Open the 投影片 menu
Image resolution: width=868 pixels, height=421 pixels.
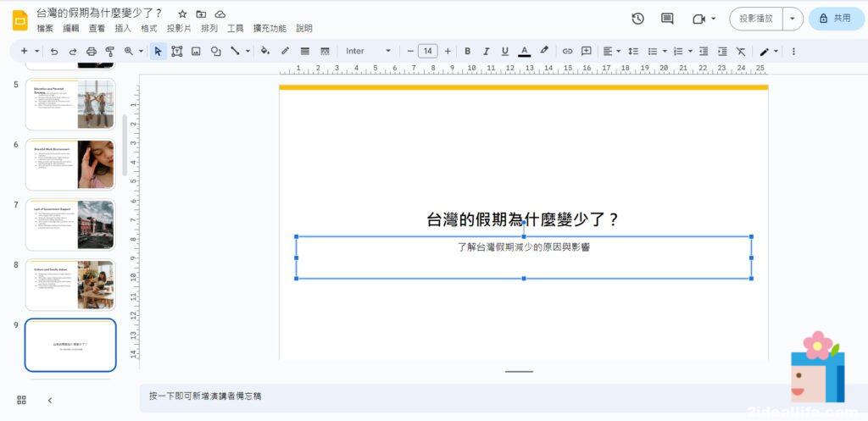pyautogui.click(x=179, y=29)
